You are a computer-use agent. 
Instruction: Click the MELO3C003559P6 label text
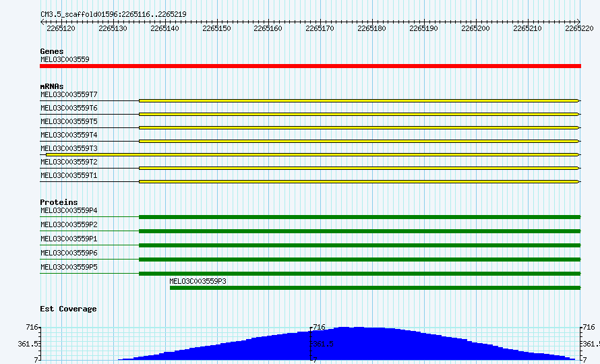(69, 253)
